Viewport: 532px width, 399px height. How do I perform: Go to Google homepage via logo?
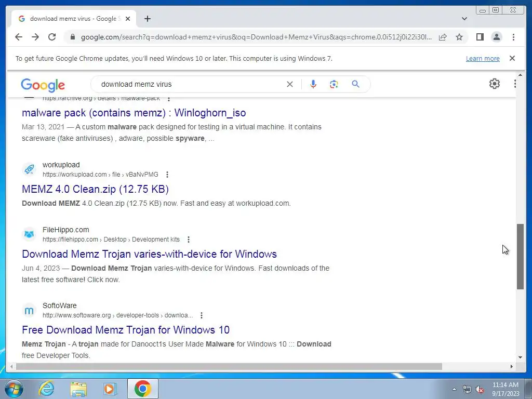point(43,85)
